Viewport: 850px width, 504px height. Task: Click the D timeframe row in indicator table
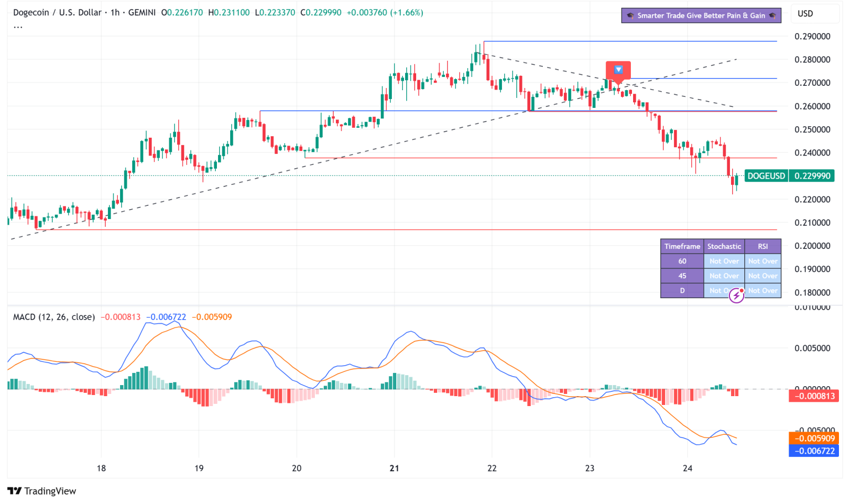pyautogui.click(x=682, y=290)
